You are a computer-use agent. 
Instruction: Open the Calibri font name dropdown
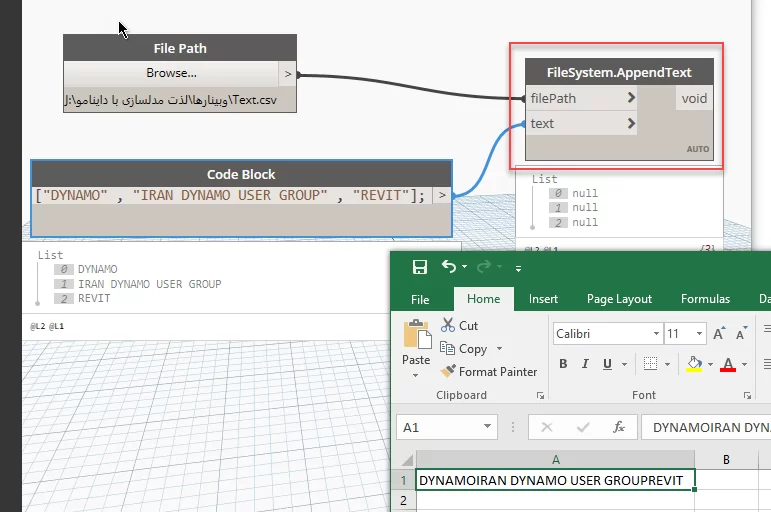tap(656, 334)
